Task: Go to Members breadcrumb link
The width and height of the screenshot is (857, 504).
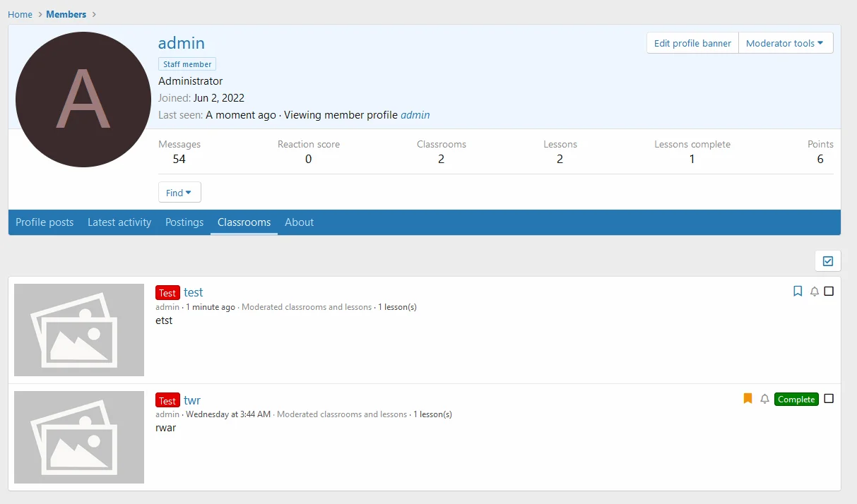Action: coord(66,14)
